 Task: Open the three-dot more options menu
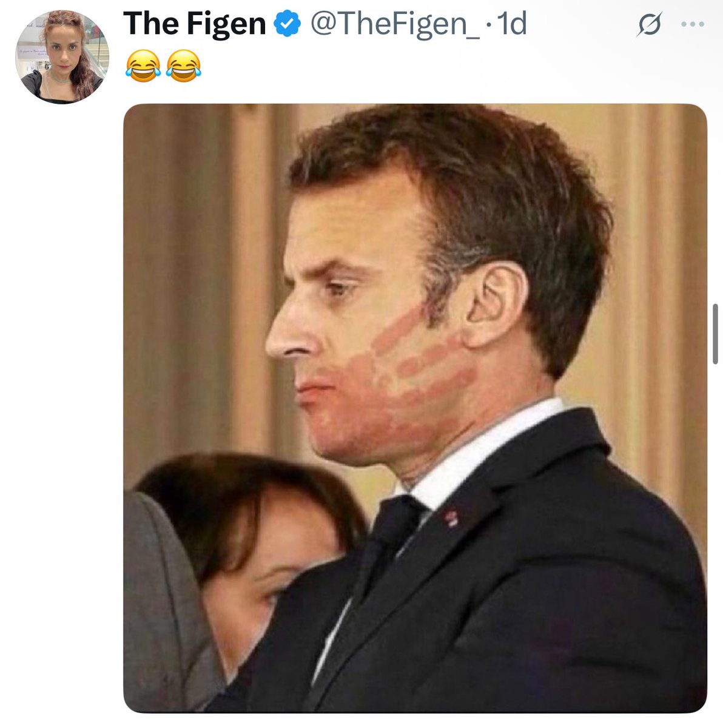click(693, 25)
